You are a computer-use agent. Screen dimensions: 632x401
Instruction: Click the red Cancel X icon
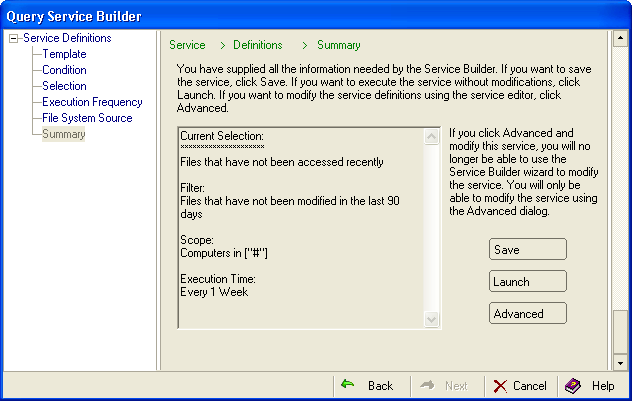pyautogui.click(x=501, y=385)
